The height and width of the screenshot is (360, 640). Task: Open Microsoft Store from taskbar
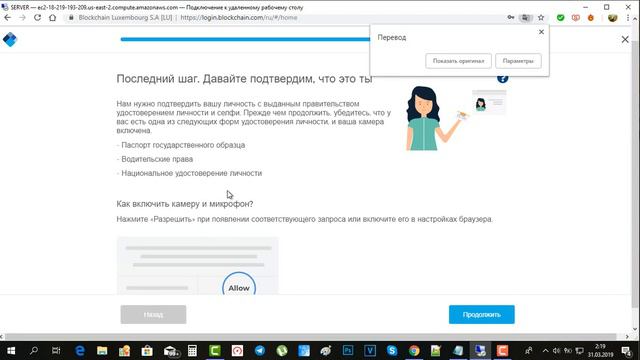(147, 351)
